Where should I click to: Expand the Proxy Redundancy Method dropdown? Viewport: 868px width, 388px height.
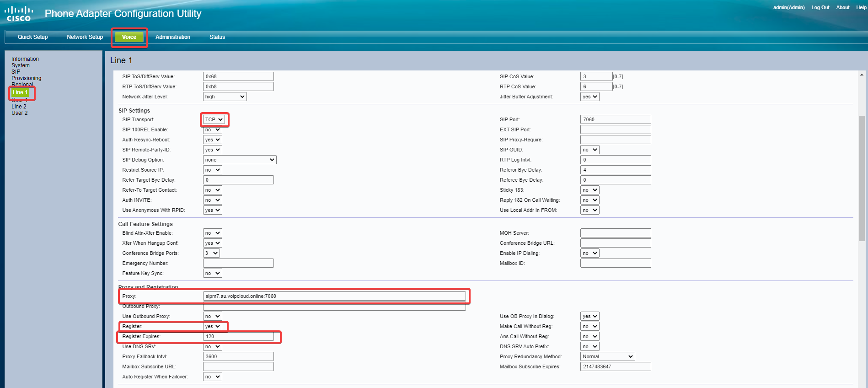tap(608, 356)
